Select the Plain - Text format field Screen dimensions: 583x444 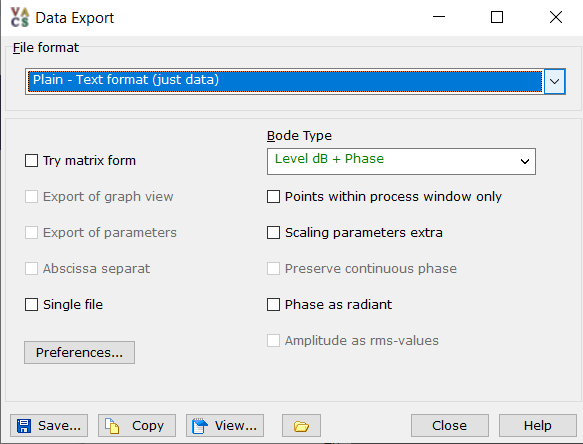284,81
